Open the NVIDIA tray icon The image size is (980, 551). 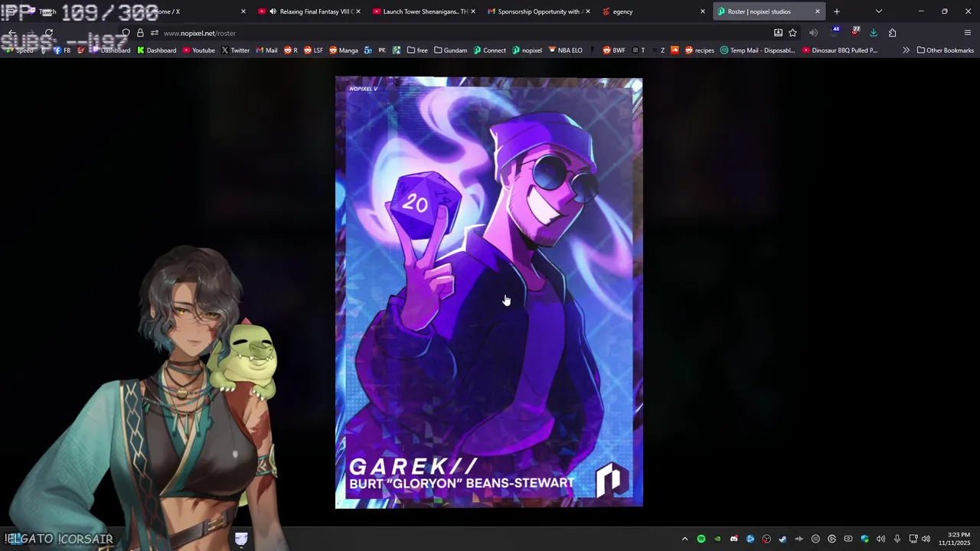point(717,540)
